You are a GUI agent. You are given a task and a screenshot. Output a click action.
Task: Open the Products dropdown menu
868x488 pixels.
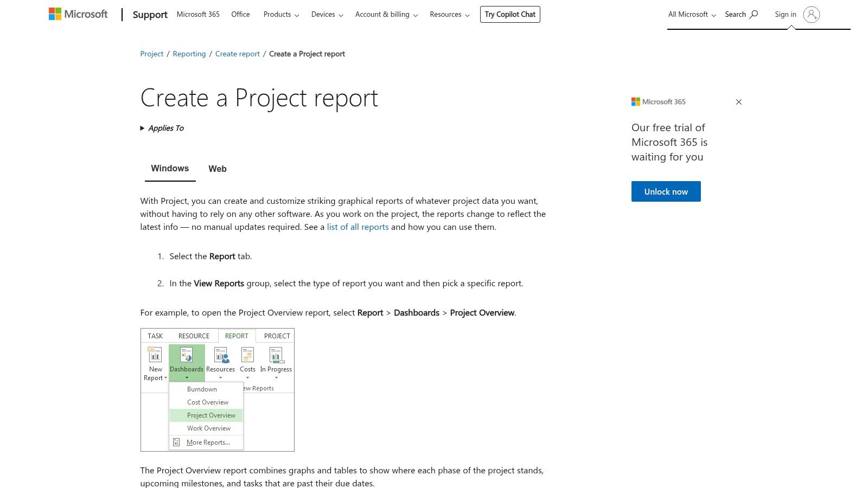coord(281,15)
